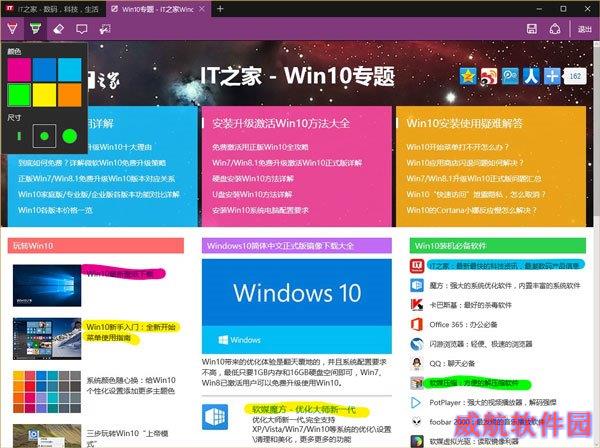Activate the clip tool
This screenshot has height=448, width=600.
(x=104, y=29)
